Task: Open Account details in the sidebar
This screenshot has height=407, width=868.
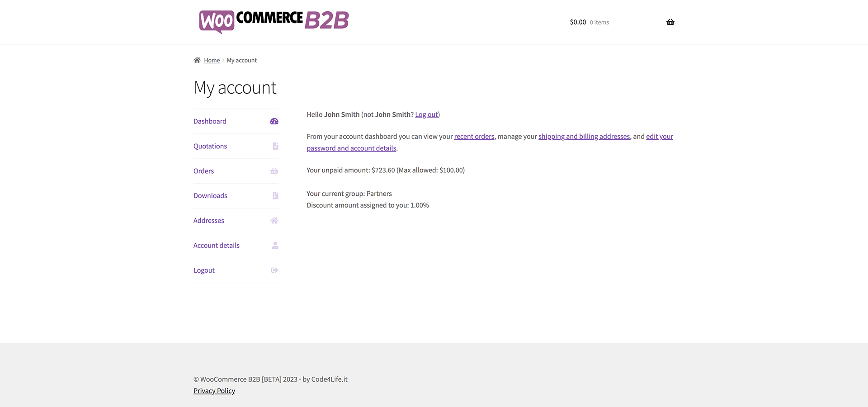Action: point(217,246)
